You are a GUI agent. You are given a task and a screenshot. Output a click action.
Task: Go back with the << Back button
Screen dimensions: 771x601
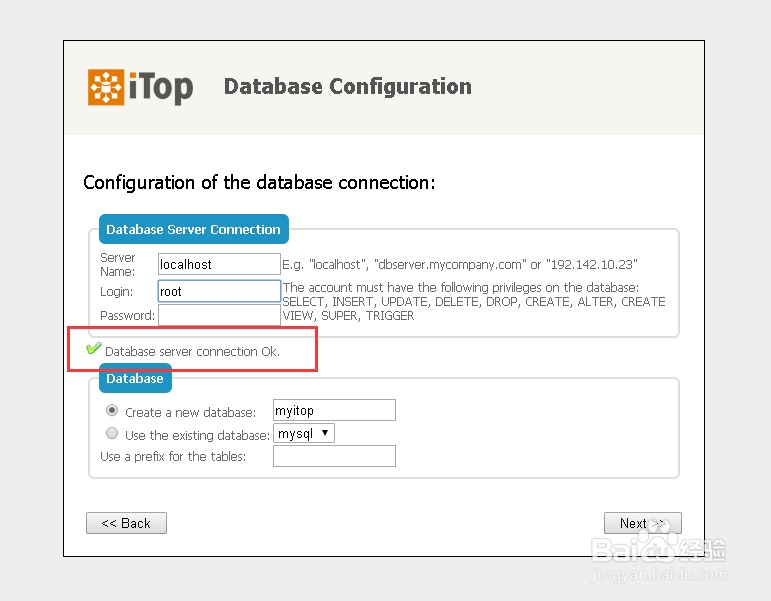[x=126, y=523]
